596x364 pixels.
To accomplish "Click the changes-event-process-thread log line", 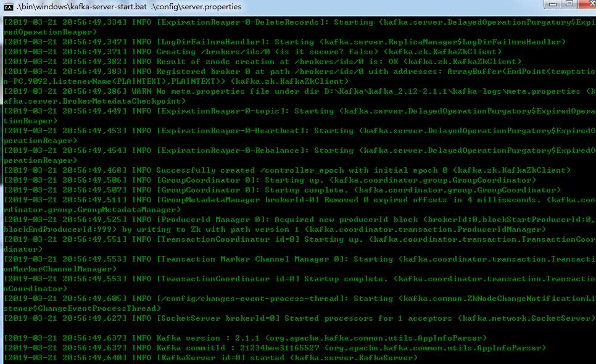I will [x=299, y=304].
